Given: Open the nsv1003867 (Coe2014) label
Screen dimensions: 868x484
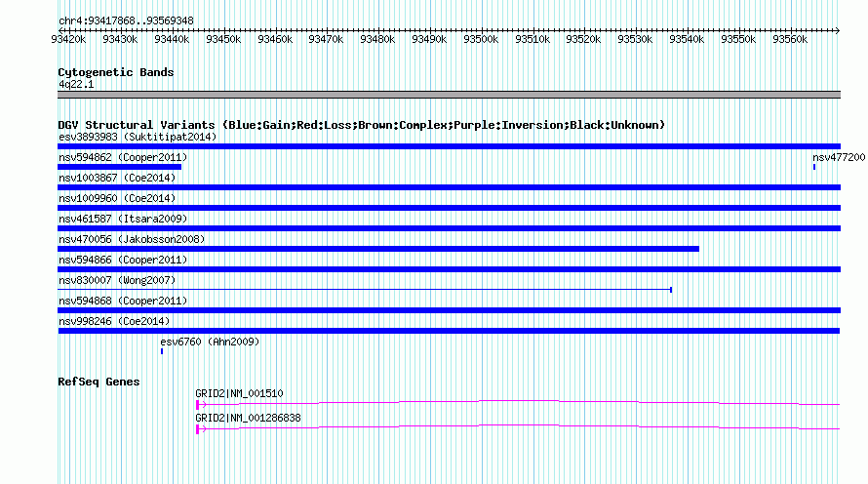Looking at the screenshot, I should pyautogui.click(x=117, y=178).
